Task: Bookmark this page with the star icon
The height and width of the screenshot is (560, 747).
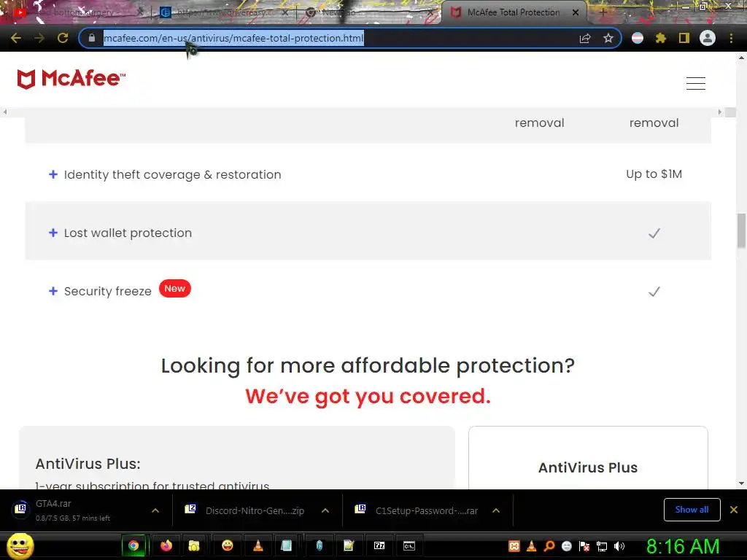Action: point(608,38)
